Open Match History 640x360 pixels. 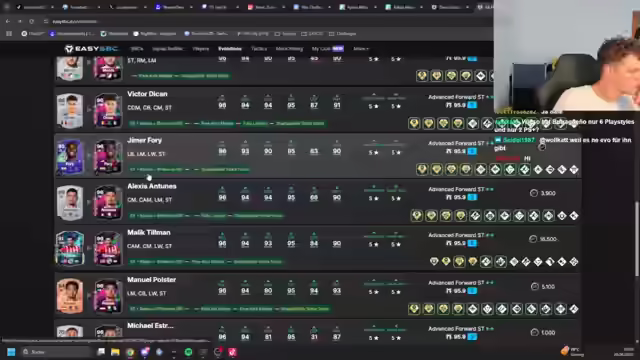289,49
